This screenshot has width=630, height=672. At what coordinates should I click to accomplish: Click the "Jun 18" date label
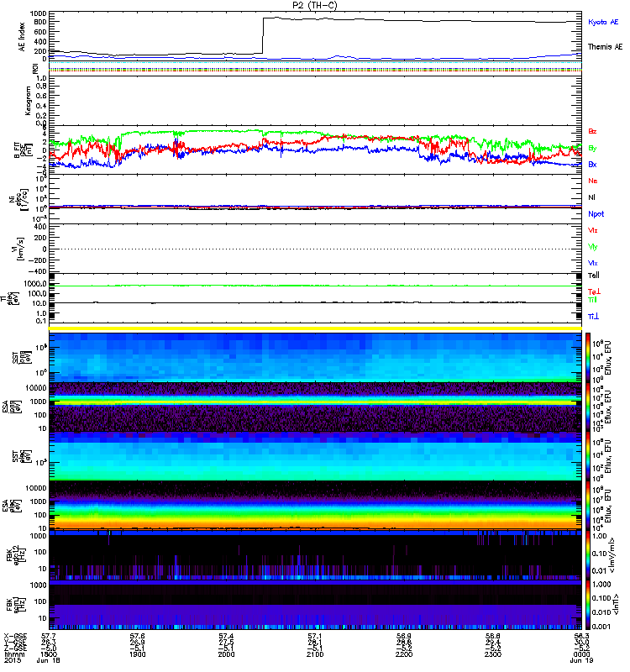(x=49, y=660)
